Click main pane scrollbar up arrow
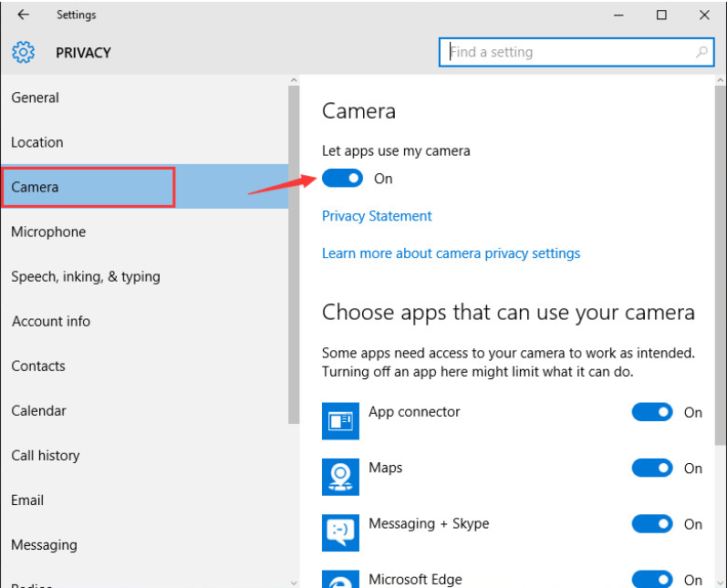 pos(721,80)
